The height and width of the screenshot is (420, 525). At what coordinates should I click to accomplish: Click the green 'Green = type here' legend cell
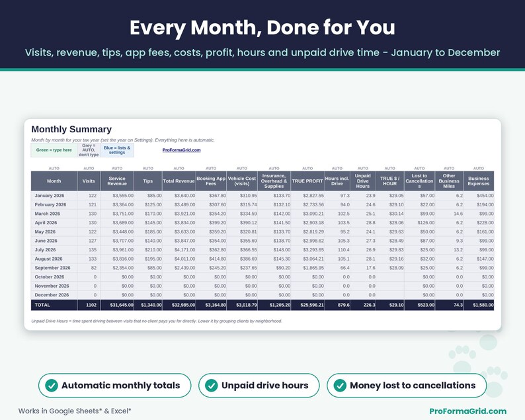(x=54, y=150)
